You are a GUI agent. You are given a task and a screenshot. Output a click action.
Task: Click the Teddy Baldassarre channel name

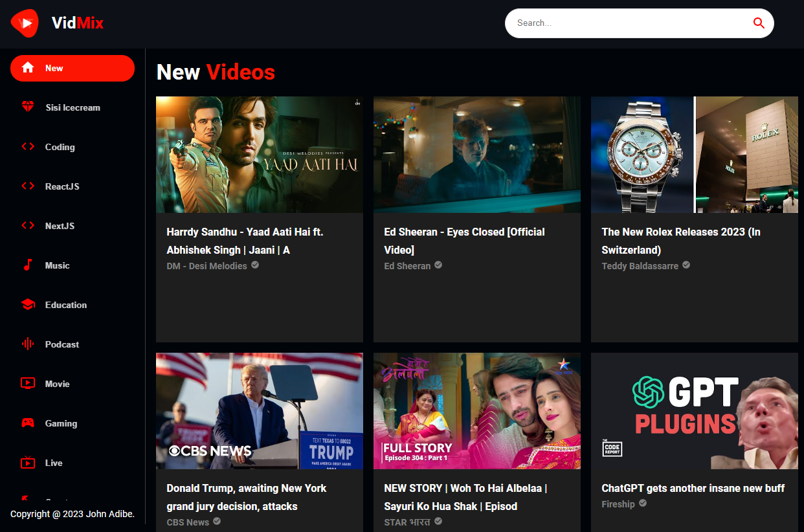[640, 265]
